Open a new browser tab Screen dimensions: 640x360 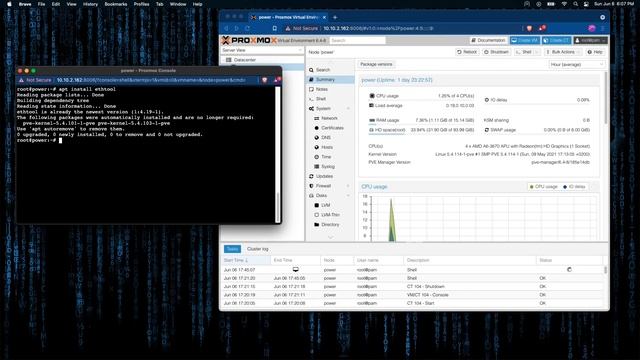335,17
